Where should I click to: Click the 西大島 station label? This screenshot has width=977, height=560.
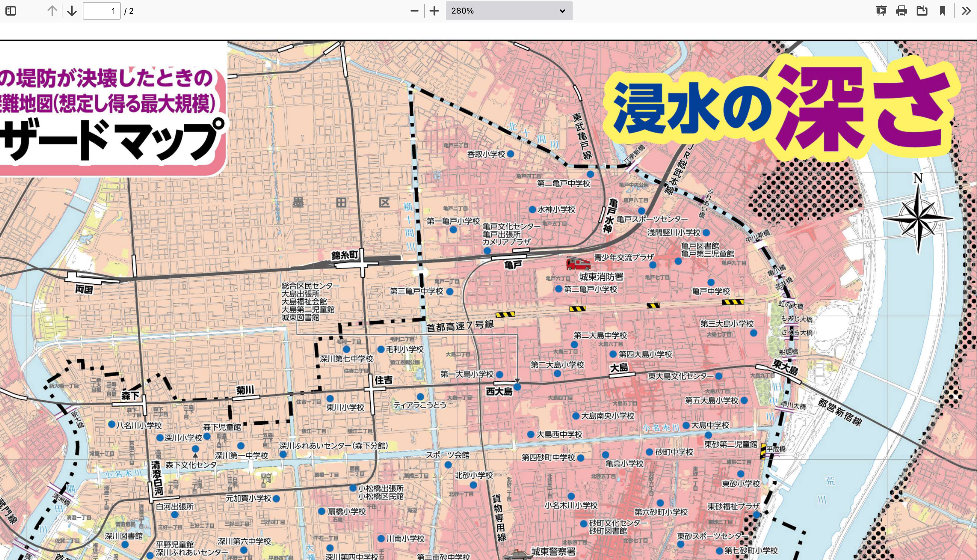499,392
